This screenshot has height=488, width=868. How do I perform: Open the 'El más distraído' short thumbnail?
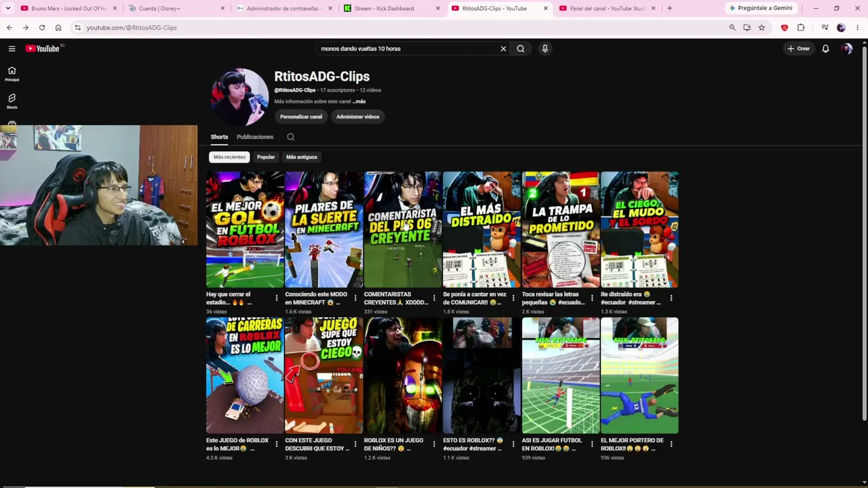(481, 230)
